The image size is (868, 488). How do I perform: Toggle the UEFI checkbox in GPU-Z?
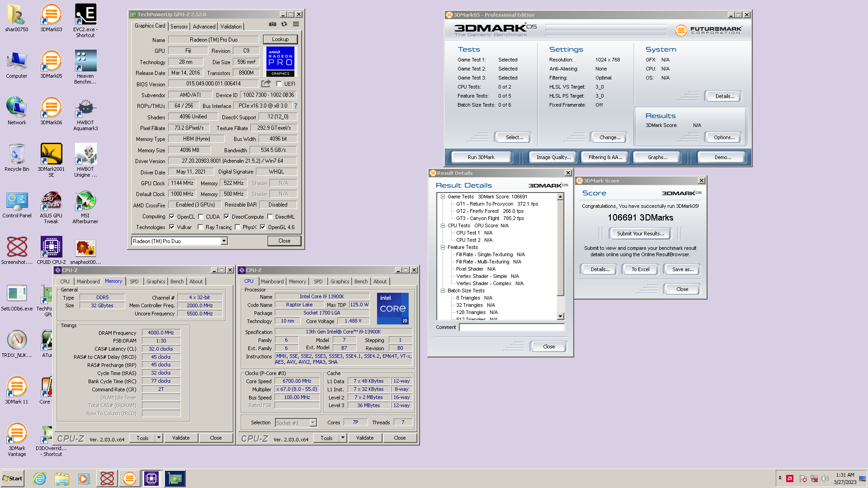coord(279,84)
